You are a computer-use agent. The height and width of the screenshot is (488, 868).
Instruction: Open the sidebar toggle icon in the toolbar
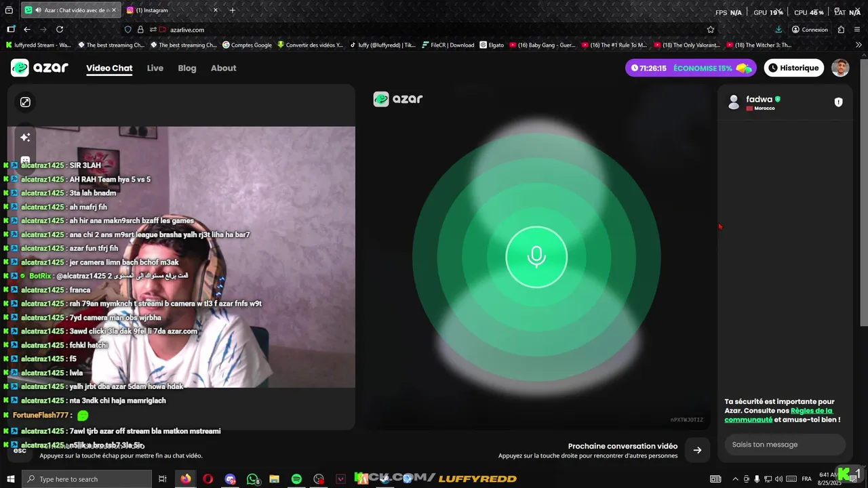[11, 29]
